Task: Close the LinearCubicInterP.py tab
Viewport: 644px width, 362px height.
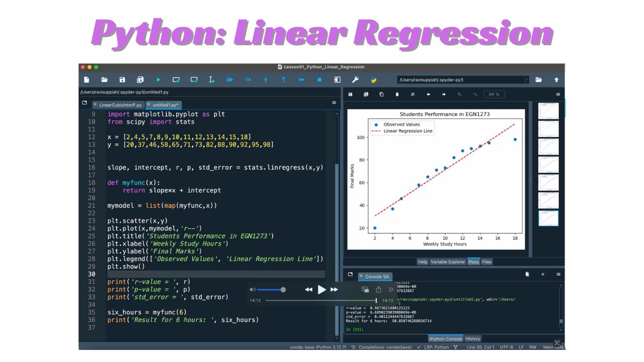Action: pos(95,105)
